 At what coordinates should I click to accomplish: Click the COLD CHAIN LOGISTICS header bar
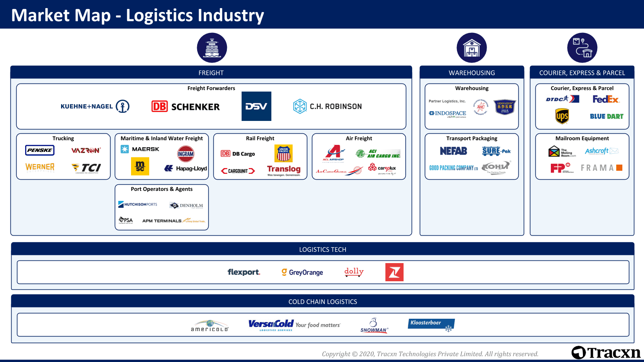pos(322,301)
